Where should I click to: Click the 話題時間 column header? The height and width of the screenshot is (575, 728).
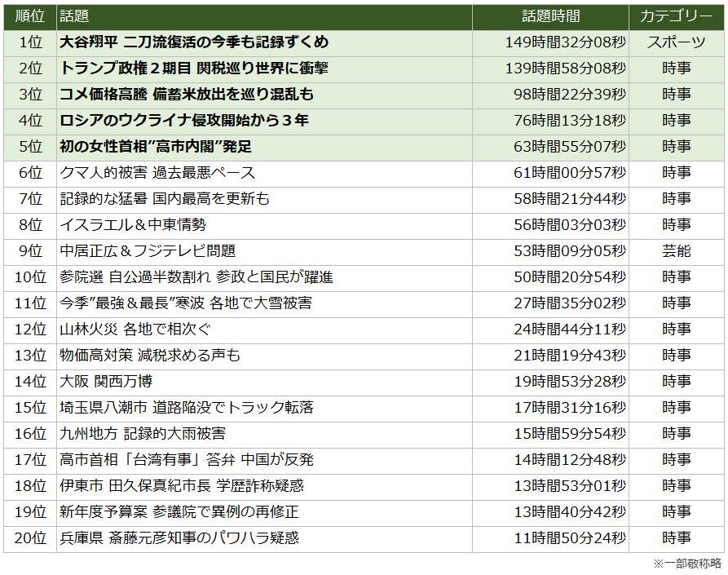click(550, 16)
